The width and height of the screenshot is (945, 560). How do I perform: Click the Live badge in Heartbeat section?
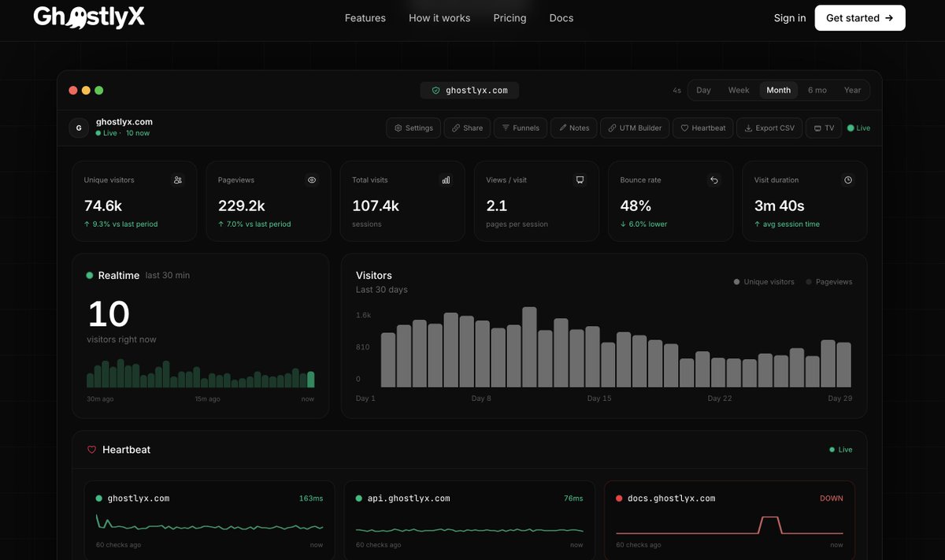tap(841, 450)
